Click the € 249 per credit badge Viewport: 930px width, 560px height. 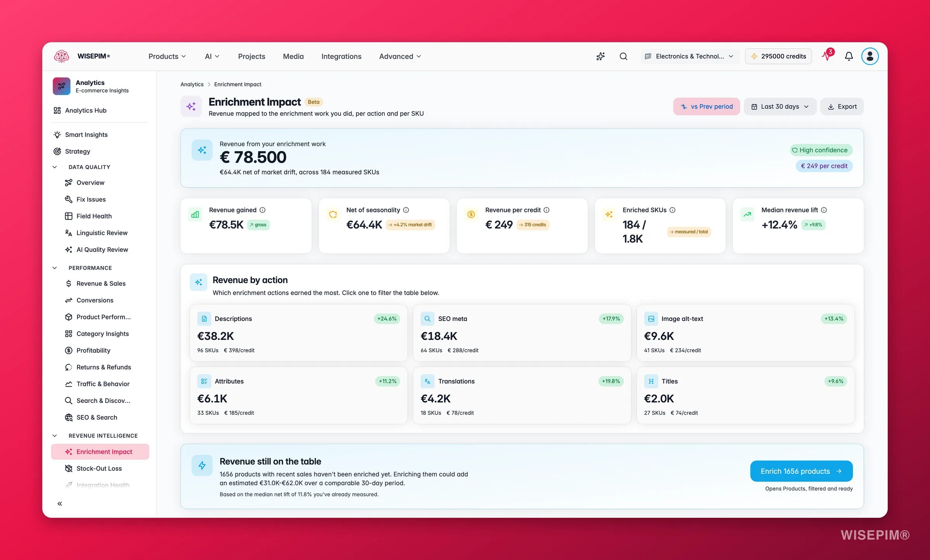(824, 166)
